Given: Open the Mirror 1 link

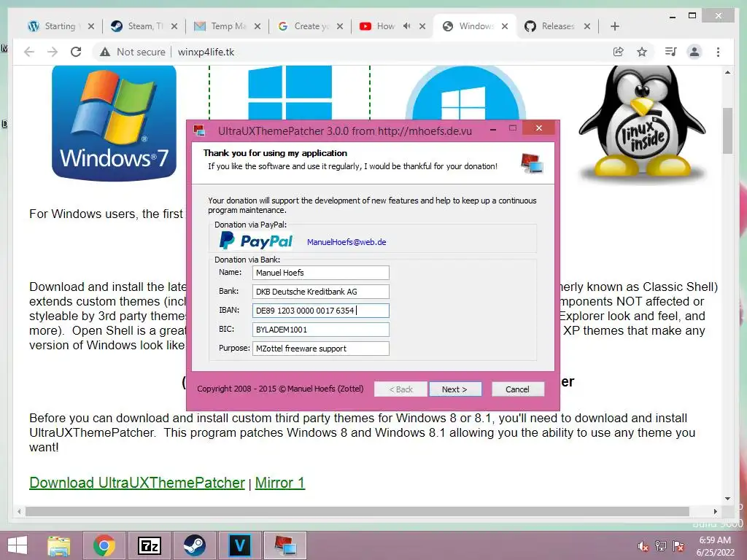Looking at the screenshot, I should pyautogui.click(x=279, y=483).
